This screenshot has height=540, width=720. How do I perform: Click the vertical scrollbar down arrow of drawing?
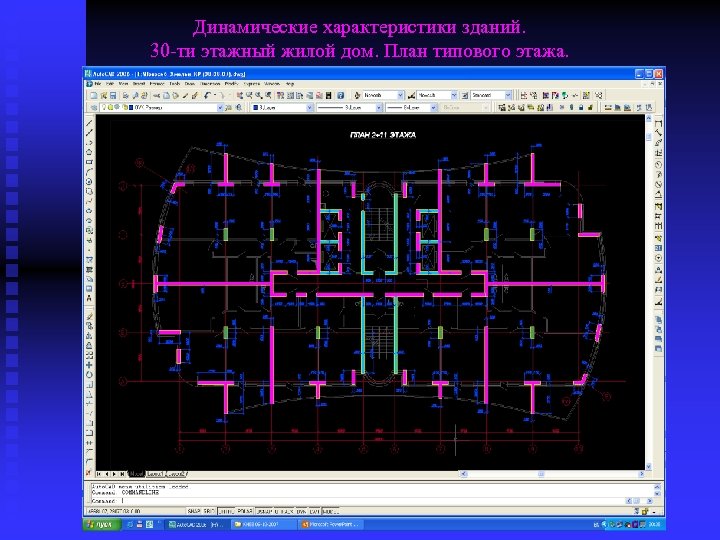pyautogui.click(x=648, y=467)
